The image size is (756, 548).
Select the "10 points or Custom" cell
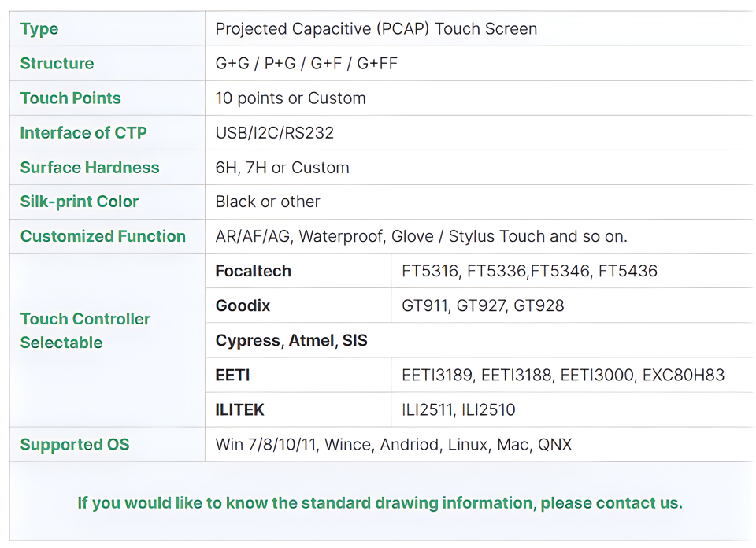291,98
